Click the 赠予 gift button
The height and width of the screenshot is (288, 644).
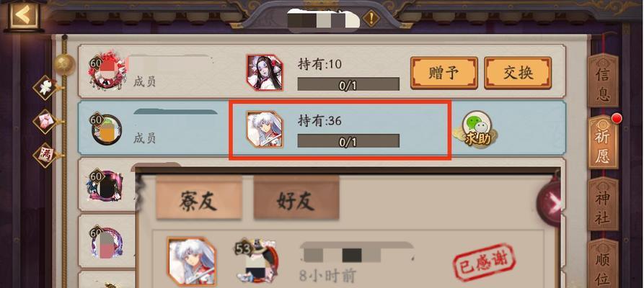[444, 73]
